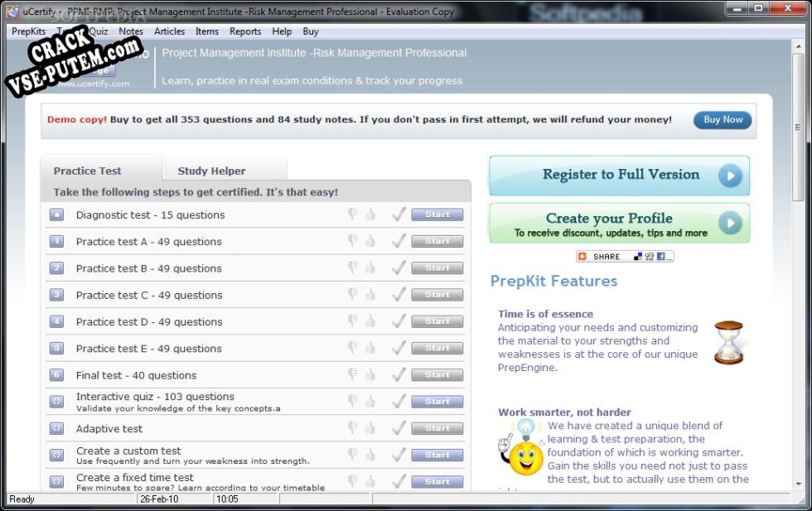Open the Articles menu
This screenshot has height=511, width=812.
click(x=169, y=31)
